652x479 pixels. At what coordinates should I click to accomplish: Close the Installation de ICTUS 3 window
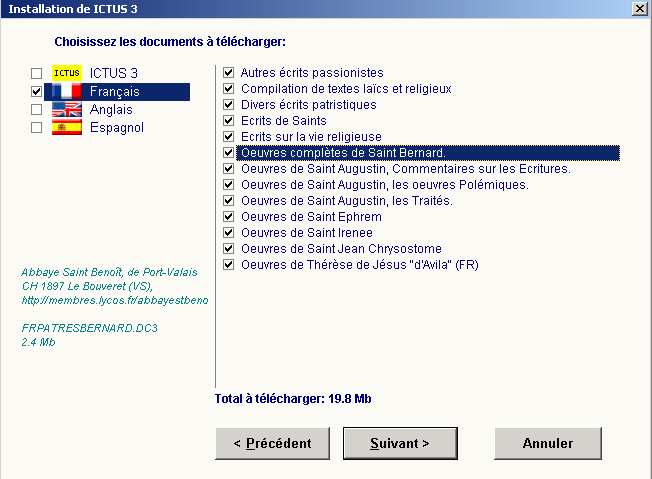coord(640,9)
